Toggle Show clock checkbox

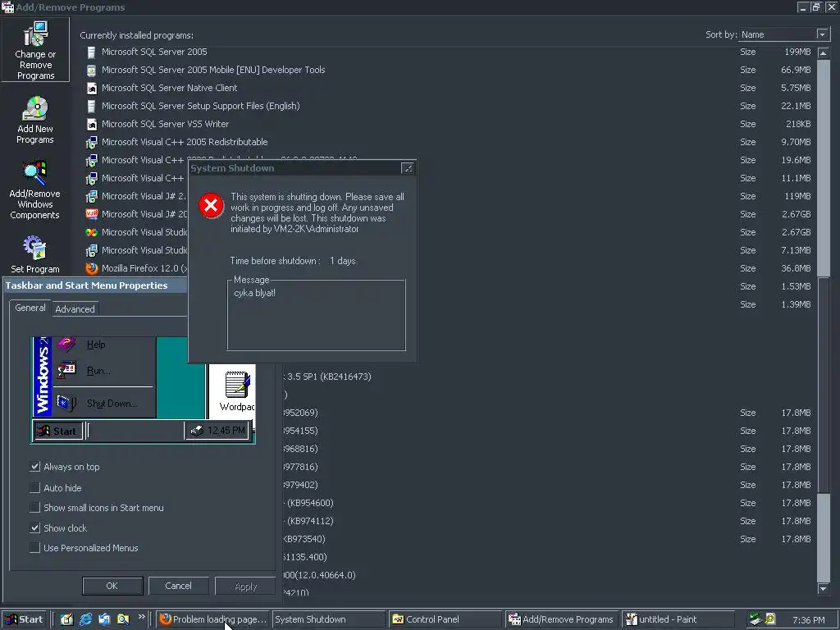tap(34, 527)
